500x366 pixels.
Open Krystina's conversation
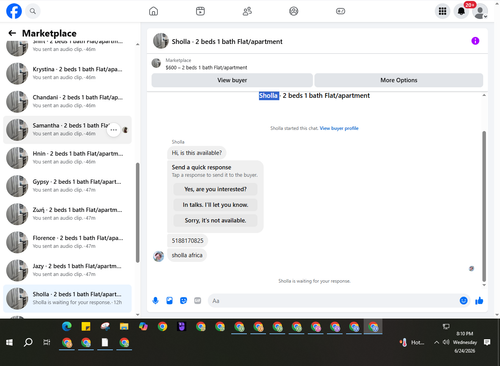[67, 73]
